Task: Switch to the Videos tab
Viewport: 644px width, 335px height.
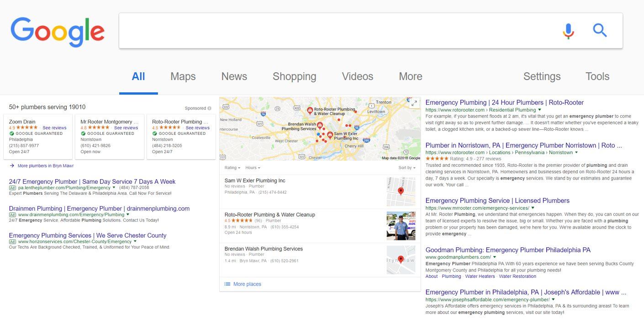Action: tap(358, 77)
